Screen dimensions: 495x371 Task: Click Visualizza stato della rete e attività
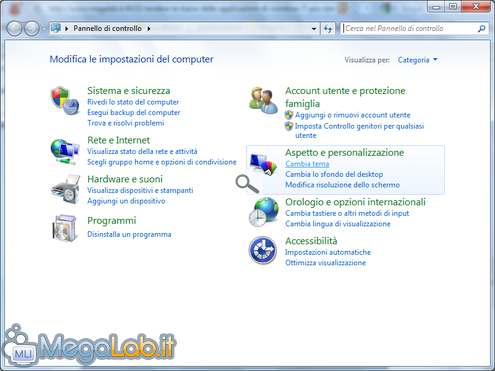[x=142, y=151]
